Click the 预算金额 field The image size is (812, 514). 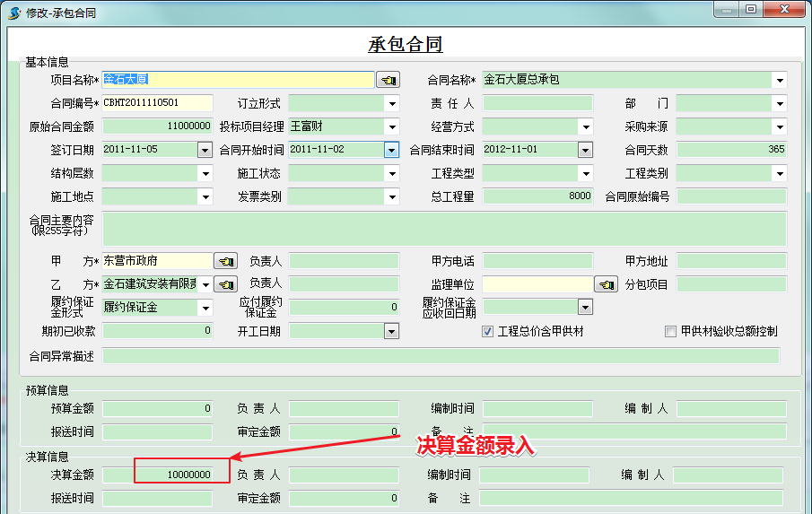point(157,409)
